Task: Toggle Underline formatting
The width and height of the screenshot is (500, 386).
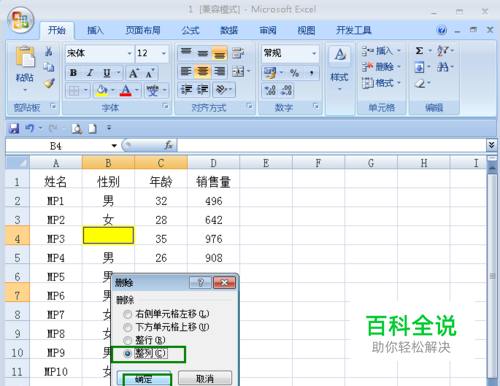Action: [106, 73]
